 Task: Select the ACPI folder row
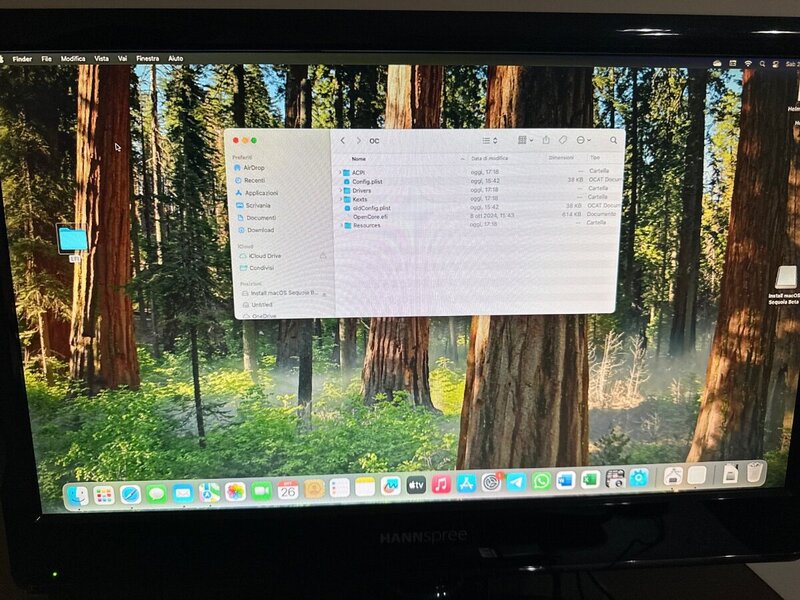pos(480,172)
